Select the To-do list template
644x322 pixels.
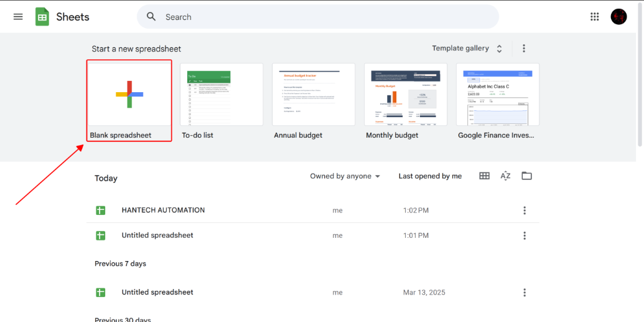click(222, 95)
